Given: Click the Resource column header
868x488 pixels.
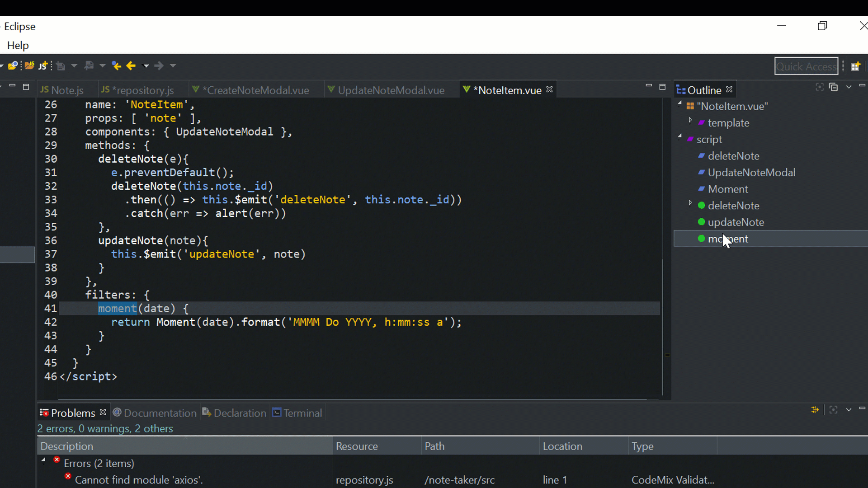Looking at the screenshot, I should coord(357,446).
